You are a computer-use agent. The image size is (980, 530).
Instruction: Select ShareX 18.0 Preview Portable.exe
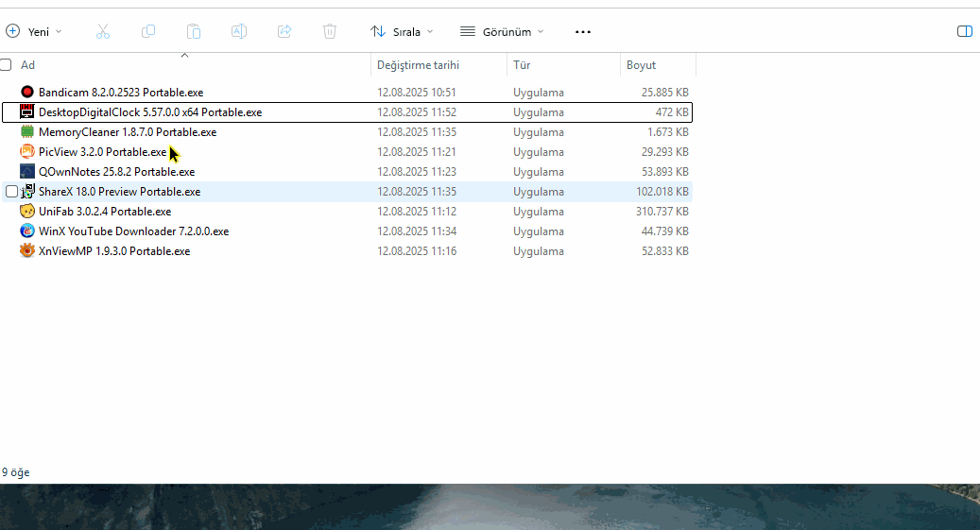tap(119, 192)
